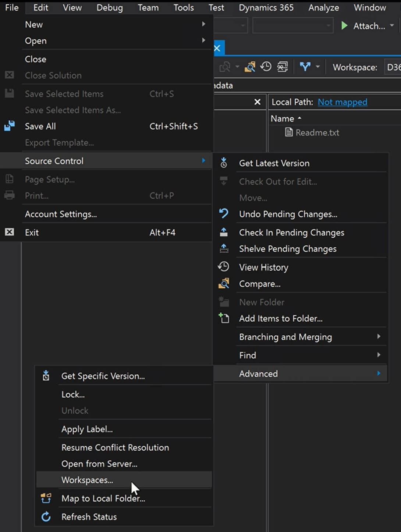Click the Check In Pending Changes icon
Viewport: 401px width, 532px height.
coord(224,232)
